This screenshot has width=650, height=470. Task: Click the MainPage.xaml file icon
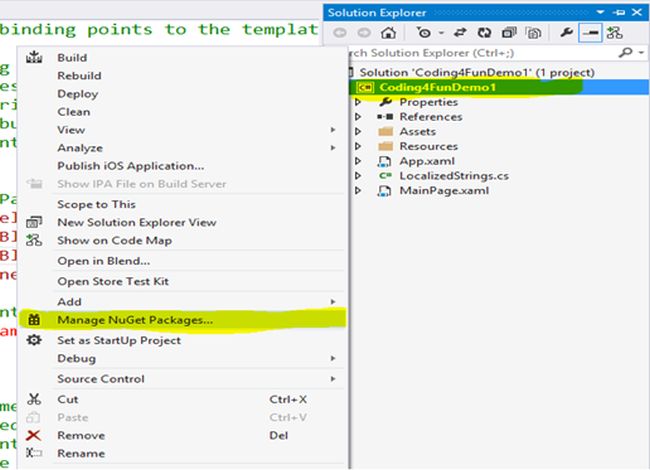click(x=385, y=191)
